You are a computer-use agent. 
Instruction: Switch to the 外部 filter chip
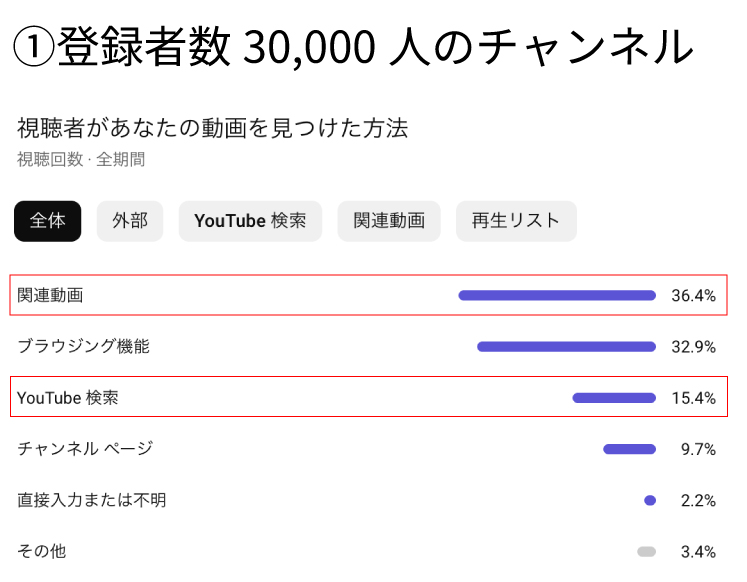(x=130, y=221)
